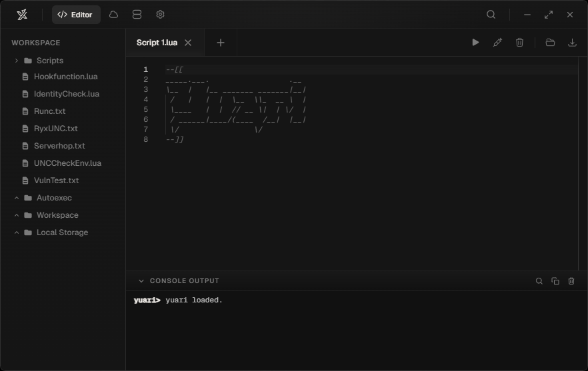Select the Scripts folder label
Viewport: 588px width, 371px height.
50,61
